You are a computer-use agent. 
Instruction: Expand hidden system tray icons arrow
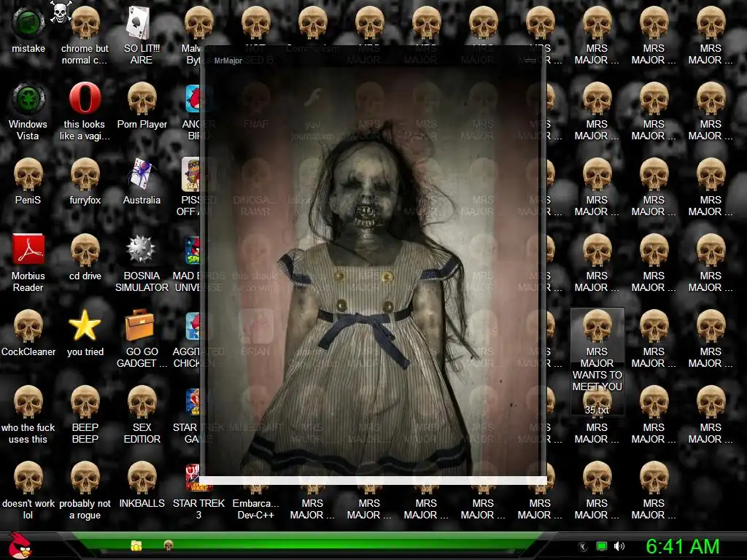click(x=582, y=547)
